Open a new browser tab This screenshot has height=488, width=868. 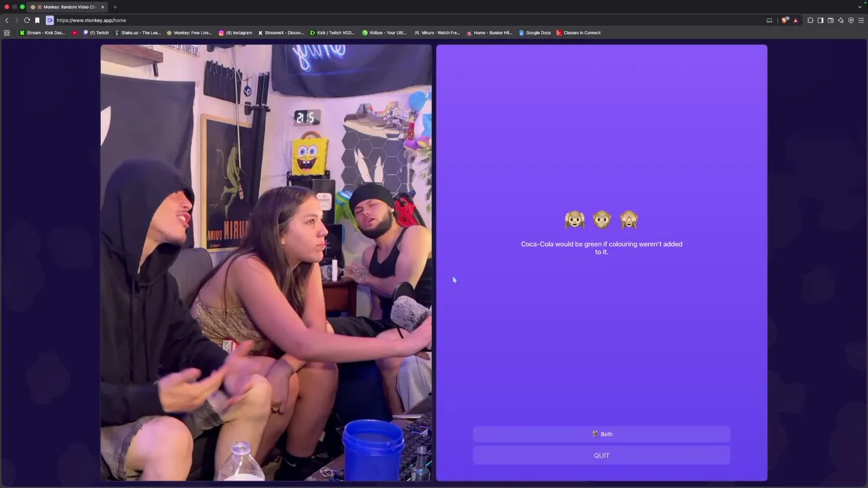pos(115,7)
